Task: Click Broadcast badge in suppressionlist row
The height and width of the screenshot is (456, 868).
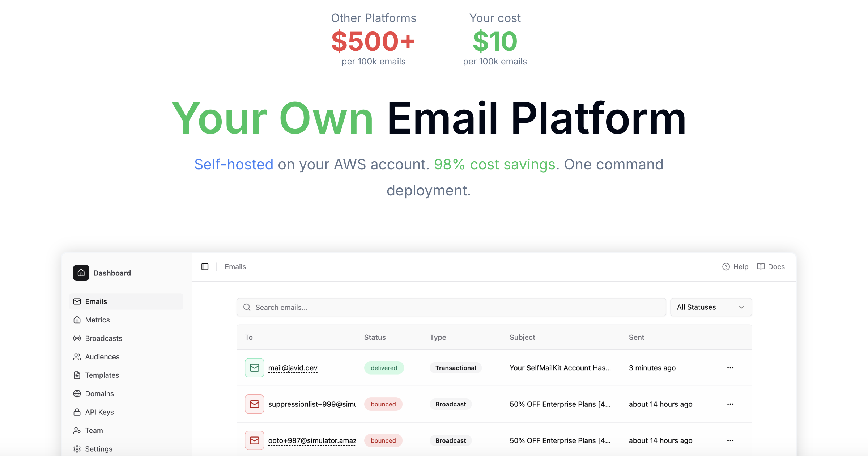Action: click(451, 404)
